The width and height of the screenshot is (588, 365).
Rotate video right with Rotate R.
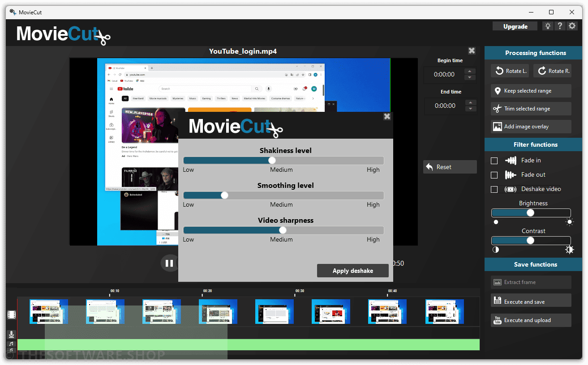[553, 71]
